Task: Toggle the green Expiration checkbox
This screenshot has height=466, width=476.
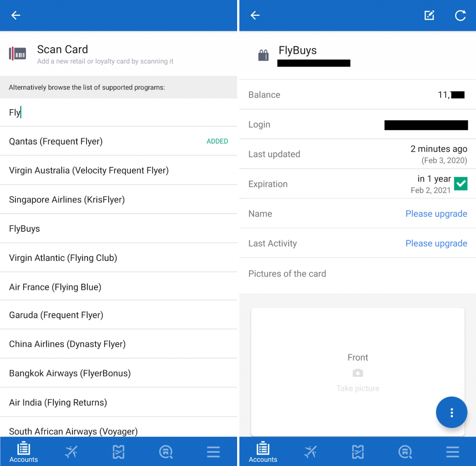Action: (461, 184)
